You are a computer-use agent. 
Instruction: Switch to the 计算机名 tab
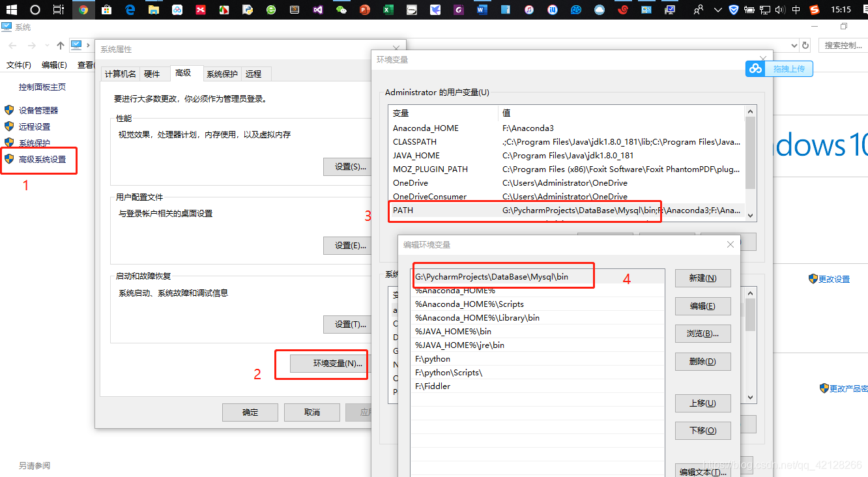pyautogui.click(x=121, y=74)
